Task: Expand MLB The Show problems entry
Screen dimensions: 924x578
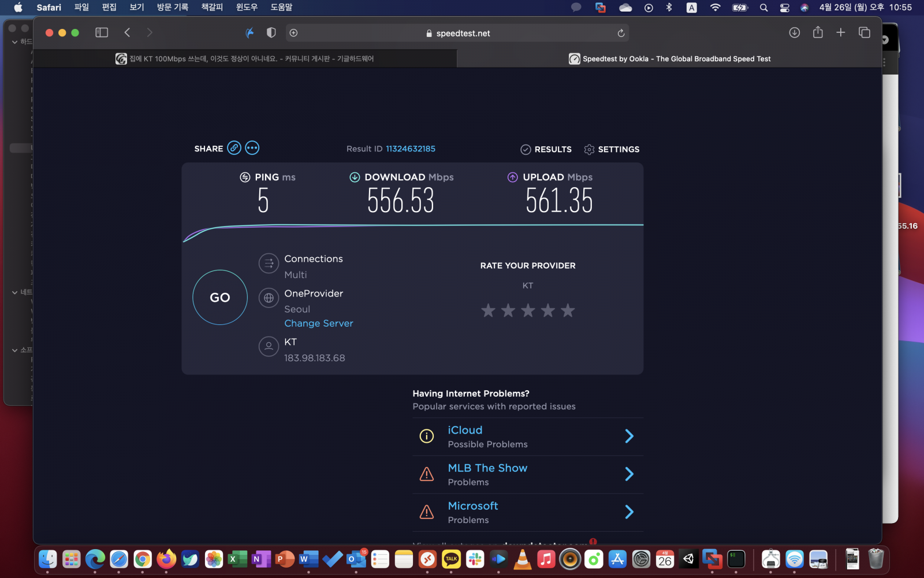Action: [629, 475]
